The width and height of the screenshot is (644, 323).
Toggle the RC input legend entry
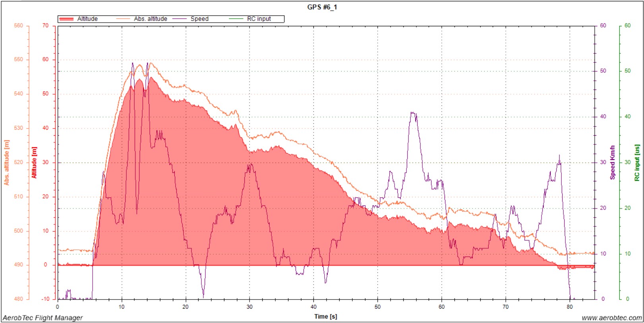259,19
